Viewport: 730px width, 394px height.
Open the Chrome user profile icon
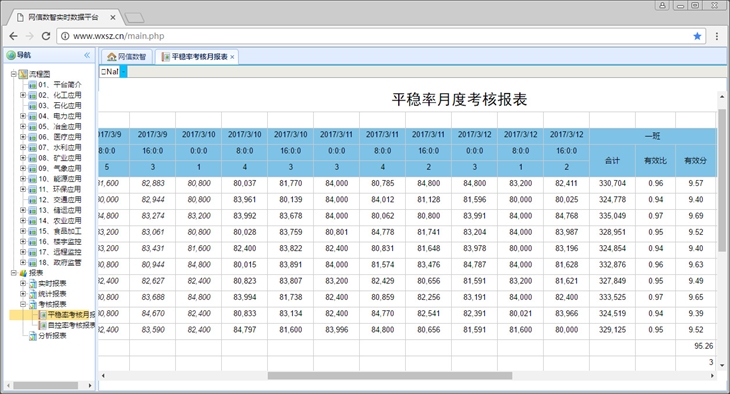(662, 6)
